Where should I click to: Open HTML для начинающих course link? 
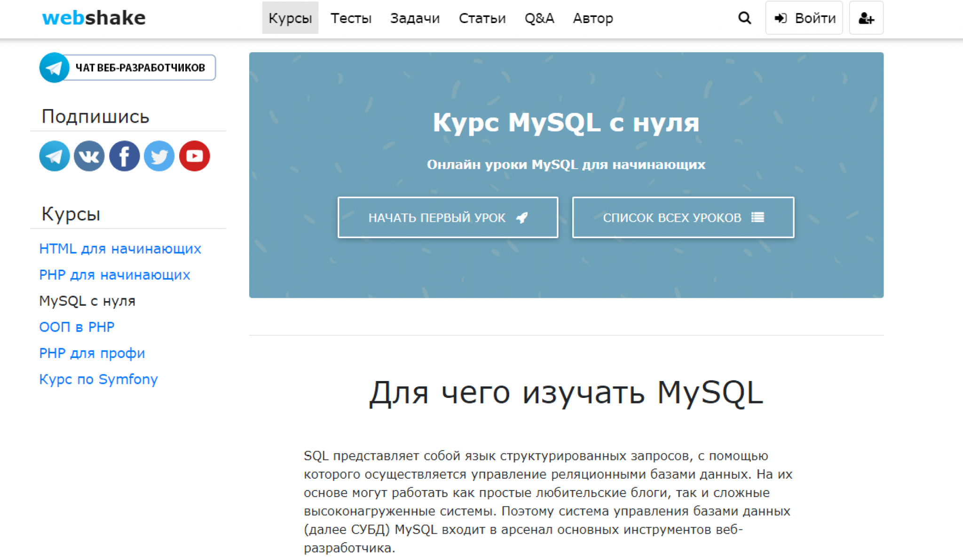120,249
